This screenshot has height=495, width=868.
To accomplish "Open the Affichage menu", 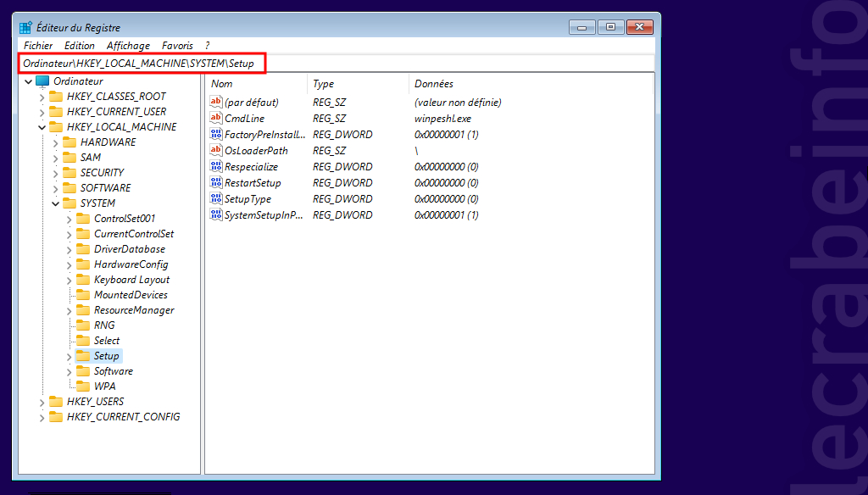I will [x=128, y=46].
